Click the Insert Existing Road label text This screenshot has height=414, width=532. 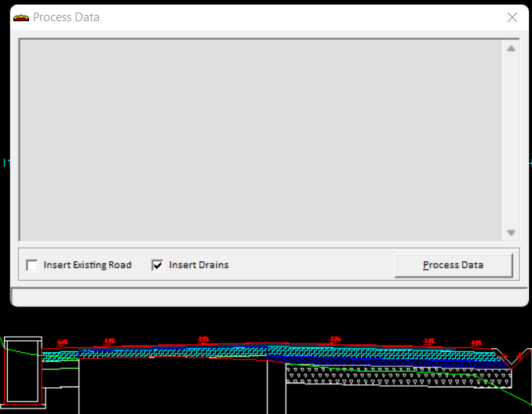click(x=87, y=265)
